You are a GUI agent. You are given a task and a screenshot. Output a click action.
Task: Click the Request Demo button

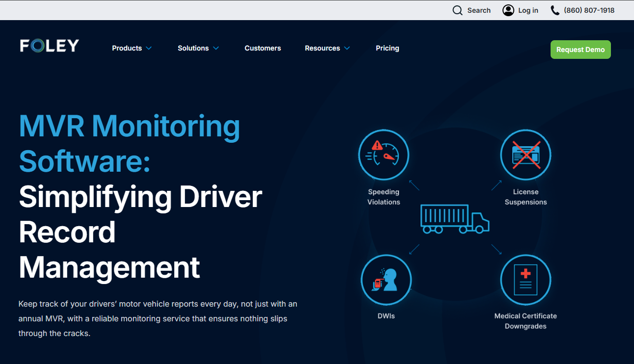(x=581, y=50)
